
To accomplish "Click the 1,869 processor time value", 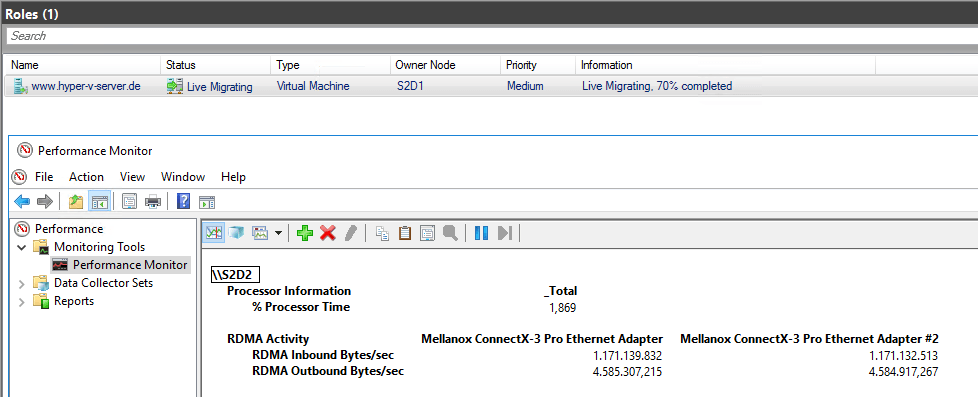I will [562, 307].
